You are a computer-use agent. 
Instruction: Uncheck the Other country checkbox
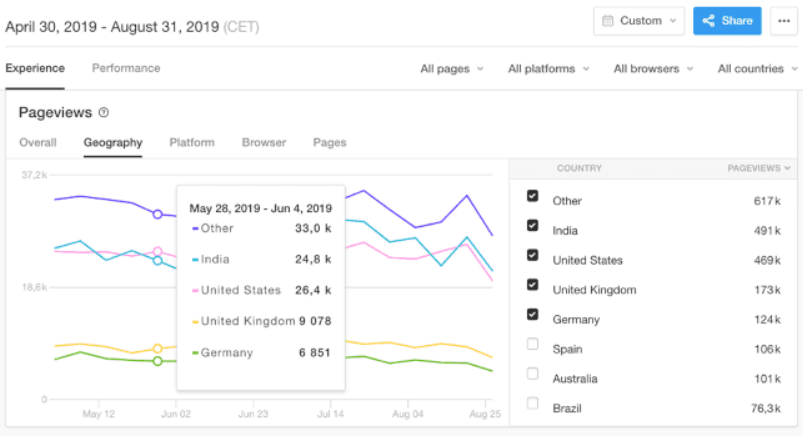tap(533, 197)
